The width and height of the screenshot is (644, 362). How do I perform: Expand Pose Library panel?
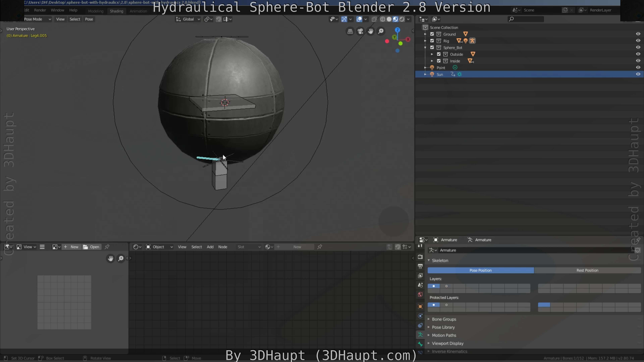click(x=443, y=327)
